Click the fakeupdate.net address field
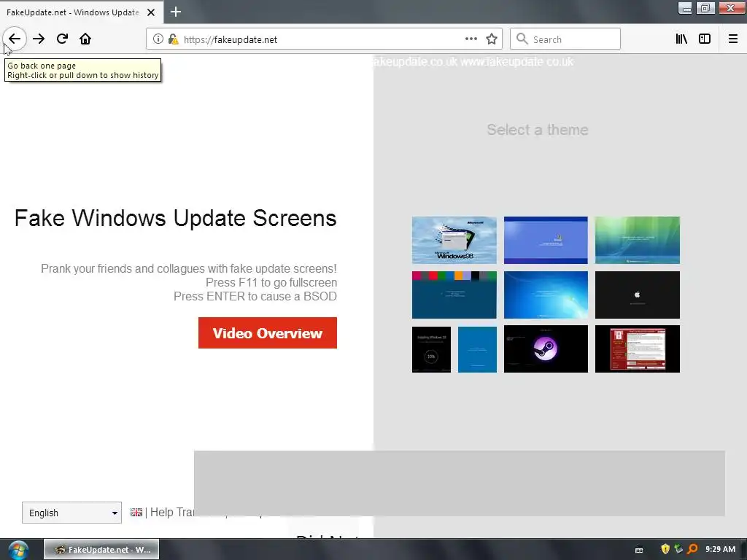 324,39
